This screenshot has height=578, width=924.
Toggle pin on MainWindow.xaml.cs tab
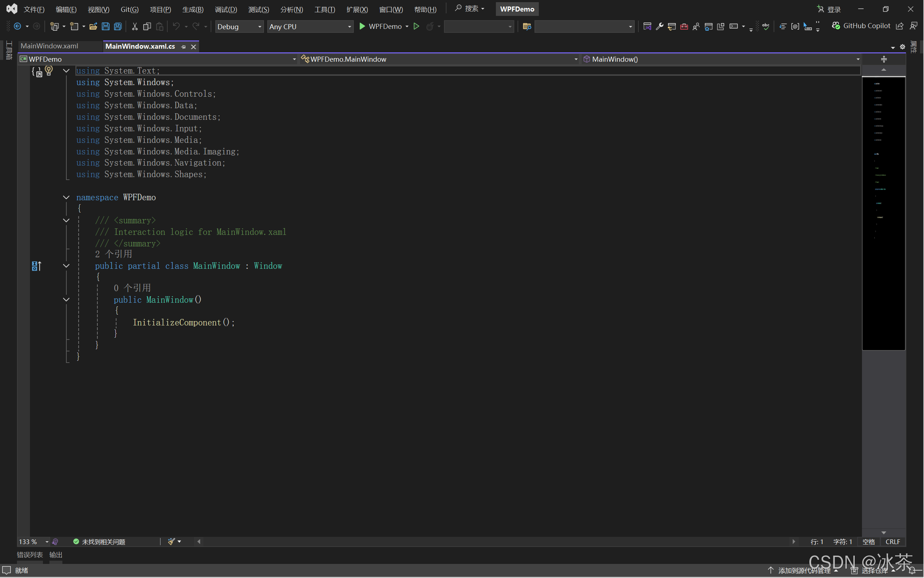click(x=184, y=47)
